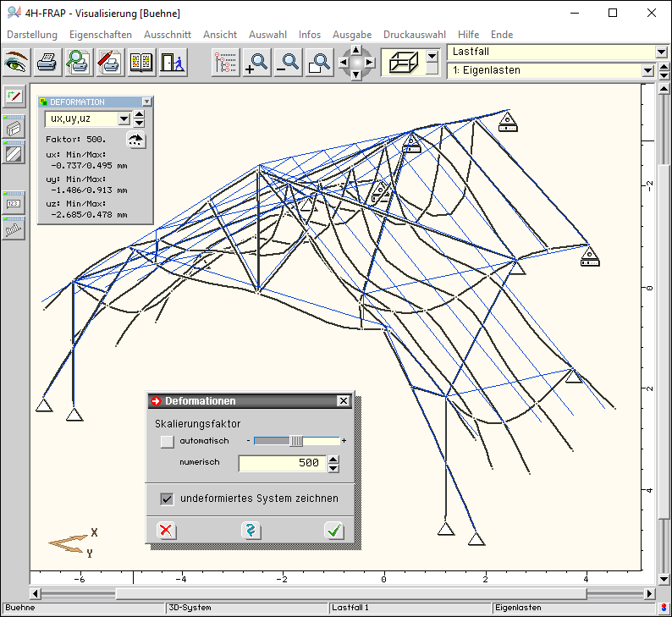
Task: Expand the 1: Eigenlasten dropdown
Action: (647, 71)
